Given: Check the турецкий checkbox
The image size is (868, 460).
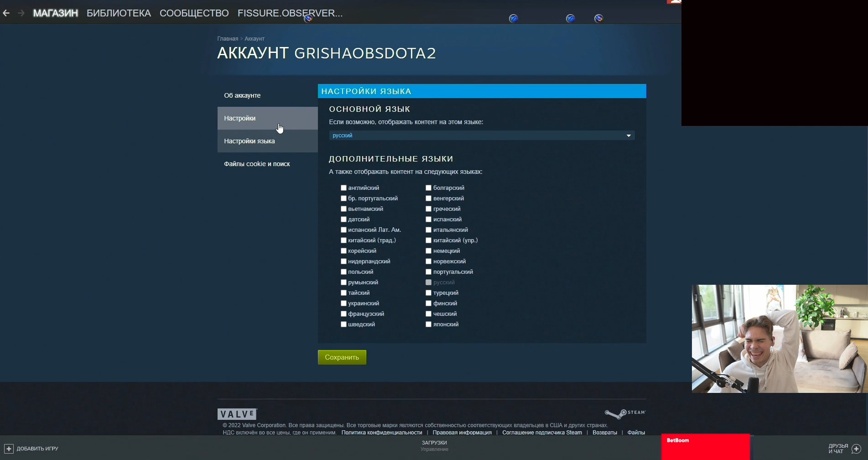Looking at the screenshot, I should pyautogui.click(x=428, y=293).
